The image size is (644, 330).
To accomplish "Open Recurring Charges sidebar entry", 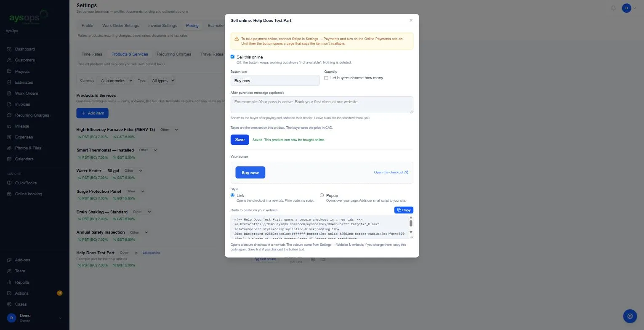I will pyautogui.click(x=32, y=115).
